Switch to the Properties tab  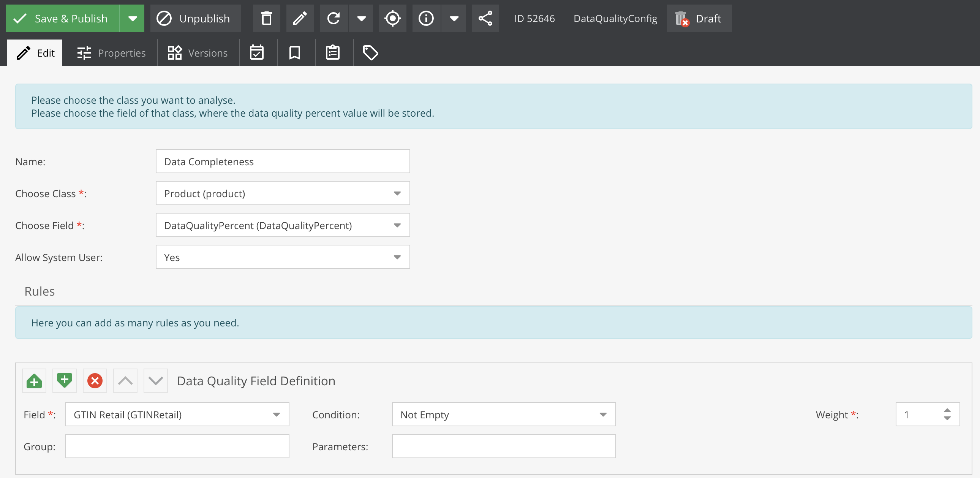111,53
